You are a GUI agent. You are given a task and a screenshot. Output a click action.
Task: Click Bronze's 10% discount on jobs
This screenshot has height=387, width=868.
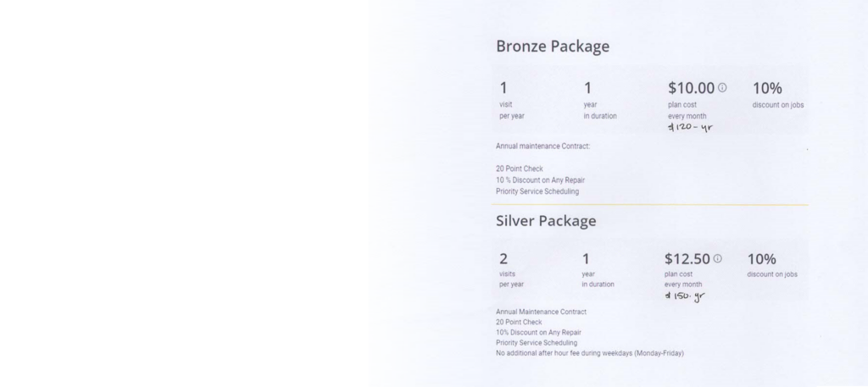coord(778,95)
